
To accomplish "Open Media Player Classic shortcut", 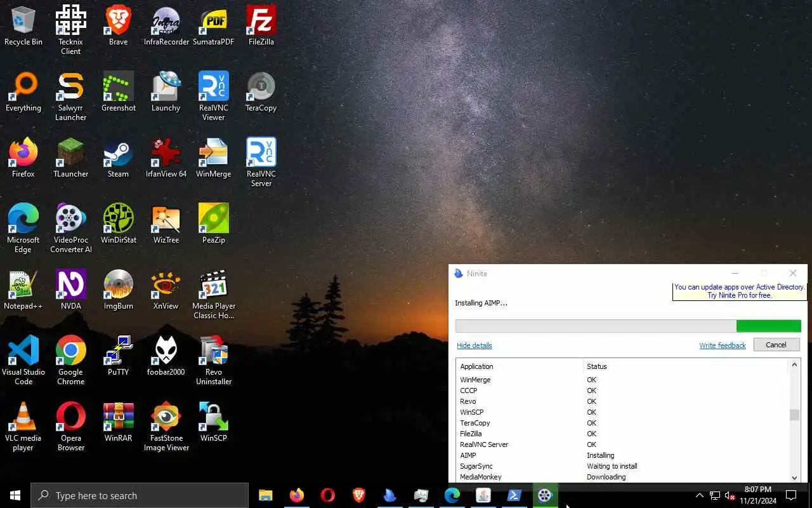I will point(213,295).
